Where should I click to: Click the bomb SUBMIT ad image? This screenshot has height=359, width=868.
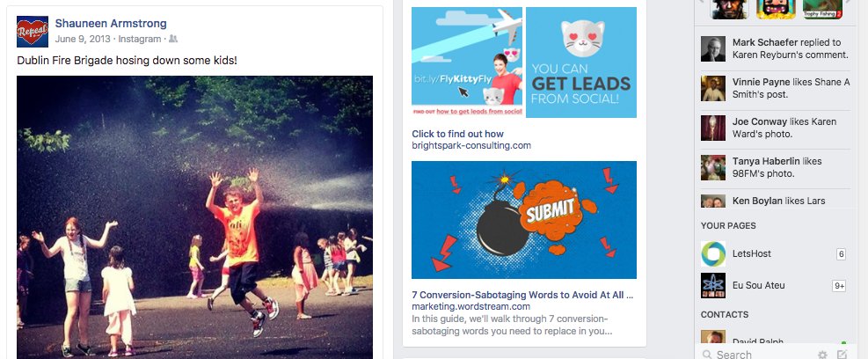(524, 220)
